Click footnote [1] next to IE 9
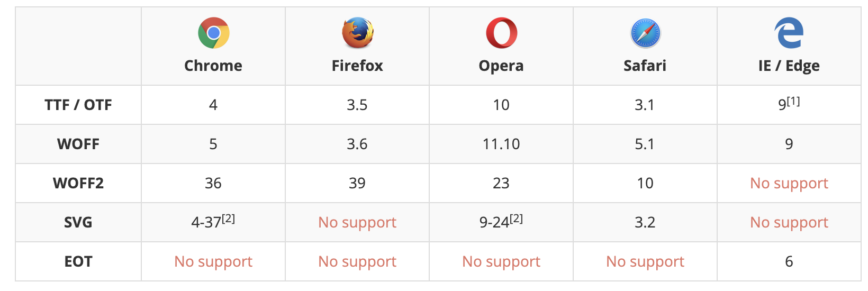This screenshot has width=868, height=291. pos(793,101)
